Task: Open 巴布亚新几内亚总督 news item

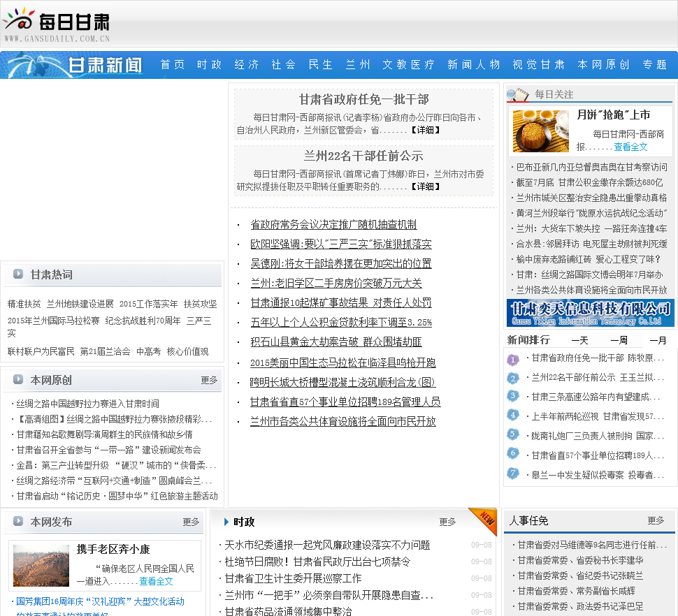Action: coord(591,167)
